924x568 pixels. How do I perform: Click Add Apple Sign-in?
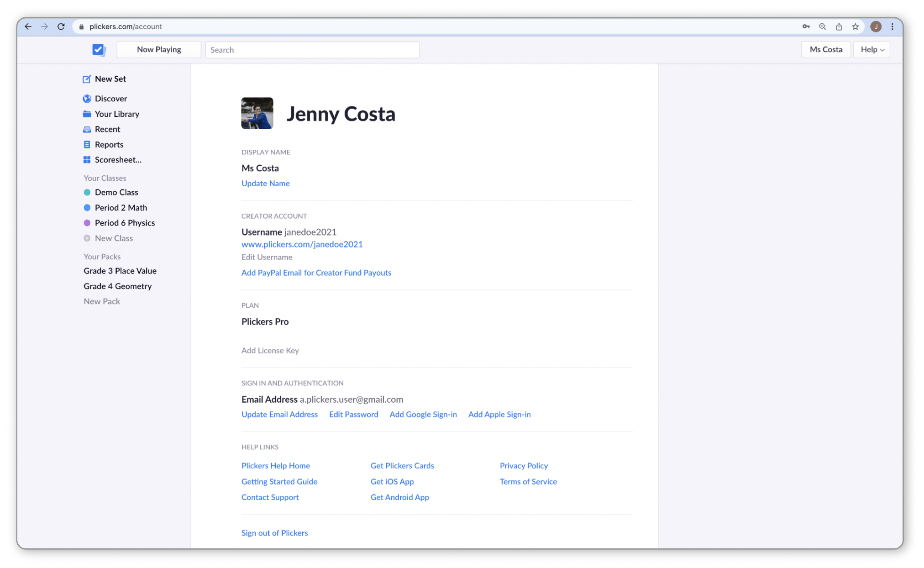[499, 414]
